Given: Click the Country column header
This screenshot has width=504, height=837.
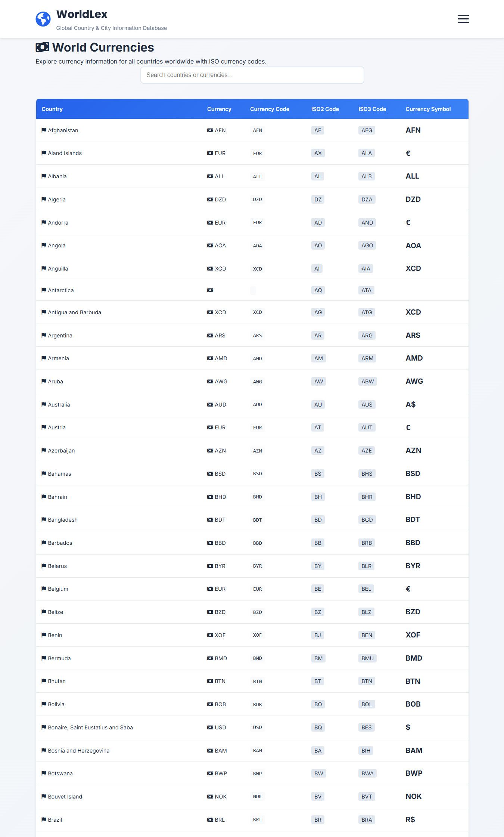Looking at the screenshot, I should click(x=52, y=109).
